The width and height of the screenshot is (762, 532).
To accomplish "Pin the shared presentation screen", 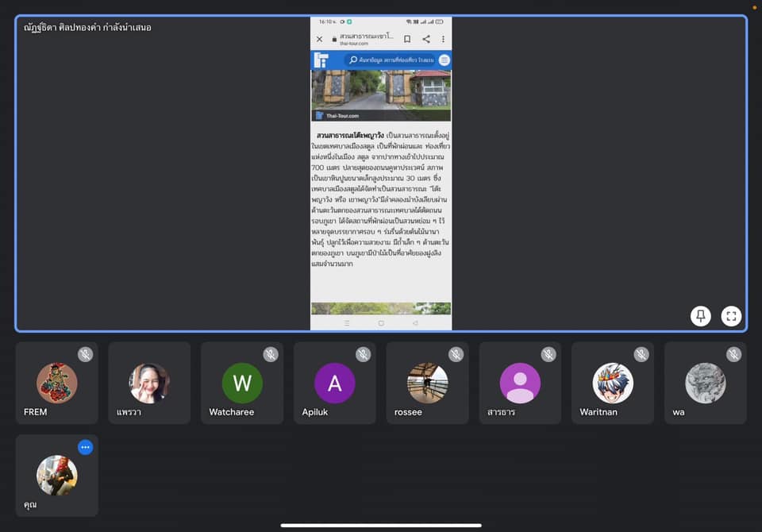I will [700, 316].
